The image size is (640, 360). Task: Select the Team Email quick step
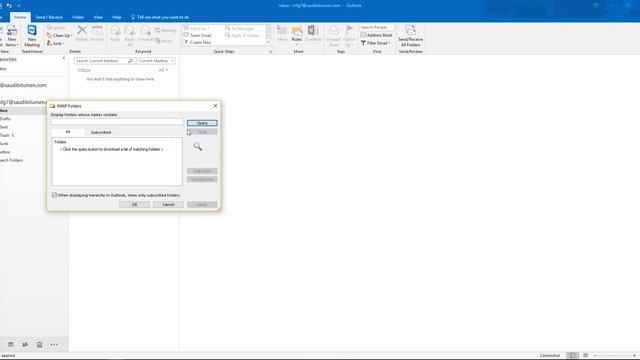point(198,36)
